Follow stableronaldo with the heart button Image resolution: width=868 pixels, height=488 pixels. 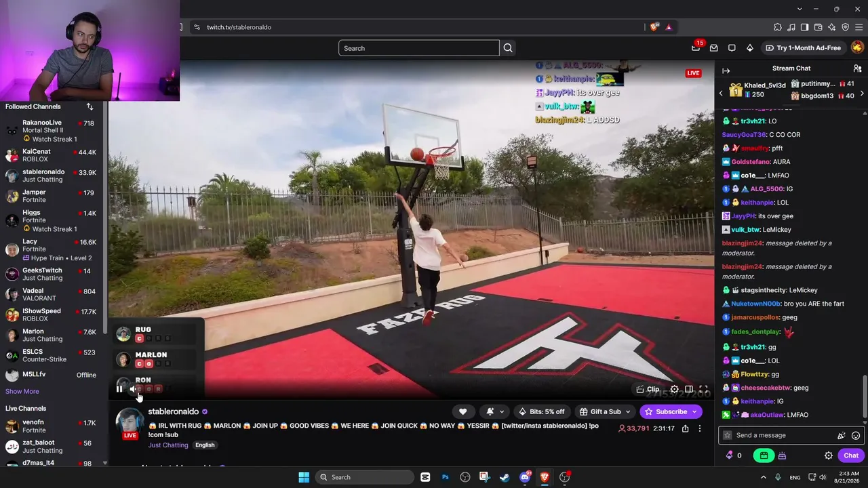[462, 411]
